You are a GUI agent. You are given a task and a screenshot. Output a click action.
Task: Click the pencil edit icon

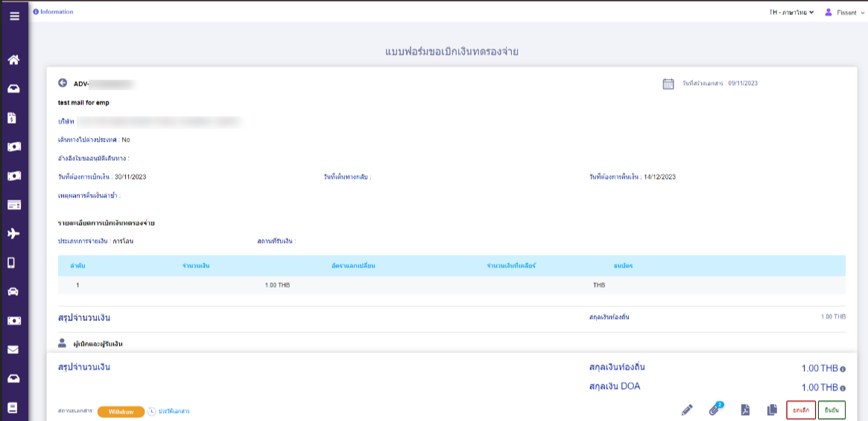pos(687,410)
